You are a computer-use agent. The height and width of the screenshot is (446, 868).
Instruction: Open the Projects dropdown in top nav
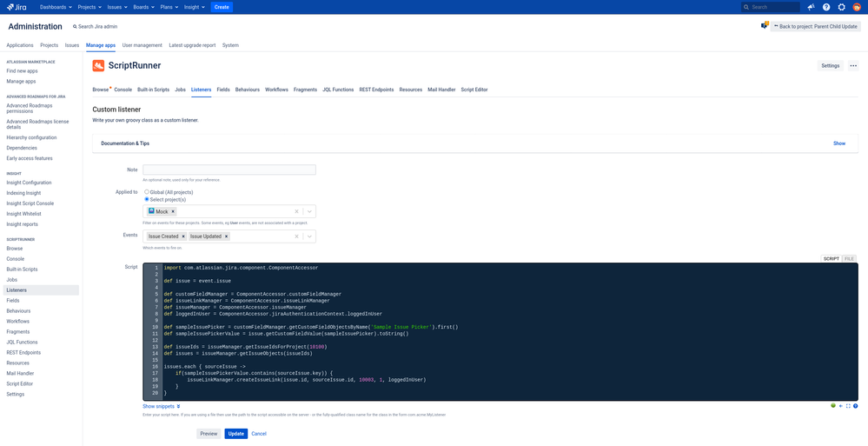coord(89,7)
